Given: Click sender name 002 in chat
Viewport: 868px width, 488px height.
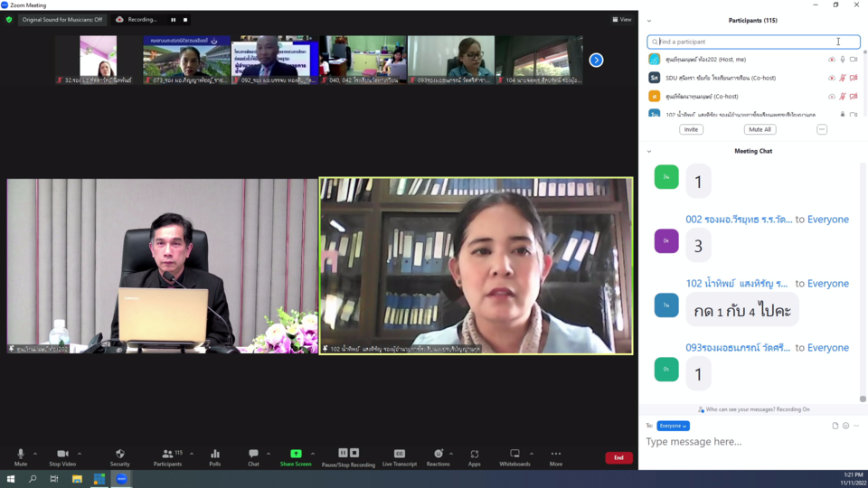Looking at the screenshot, I should pos(739,219).
